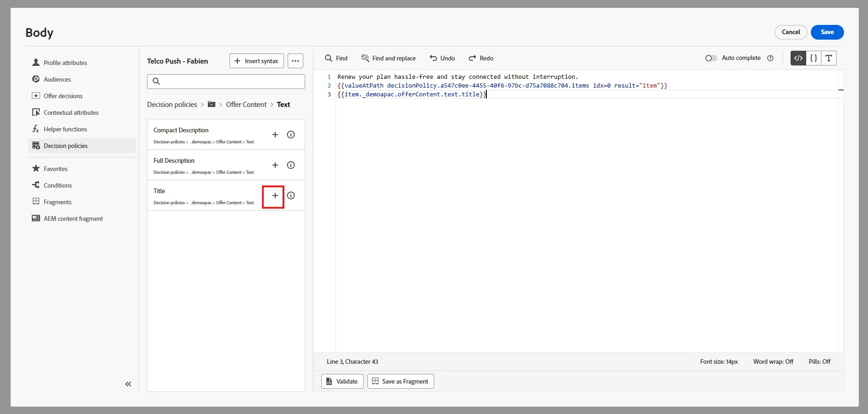Open Find in editor

coord(336,58)
